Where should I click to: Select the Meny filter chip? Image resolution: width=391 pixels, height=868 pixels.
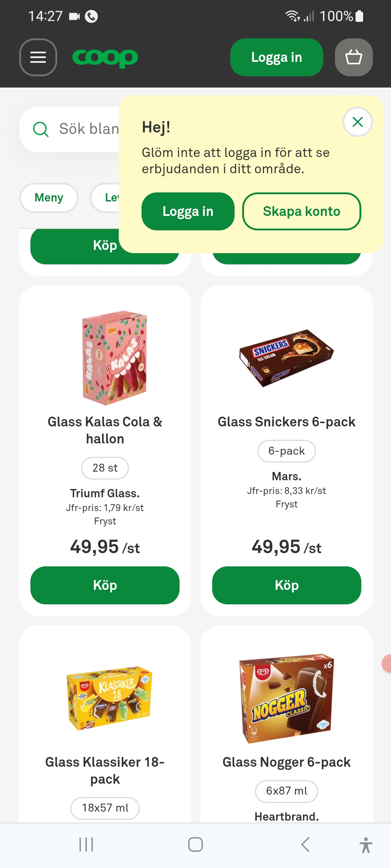point(49,197)
